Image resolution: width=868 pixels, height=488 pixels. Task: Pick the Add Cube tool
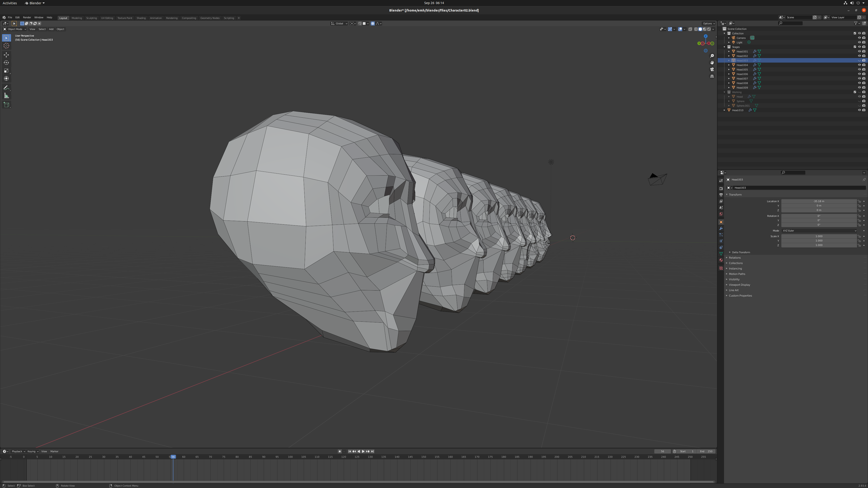pos(6,105)
